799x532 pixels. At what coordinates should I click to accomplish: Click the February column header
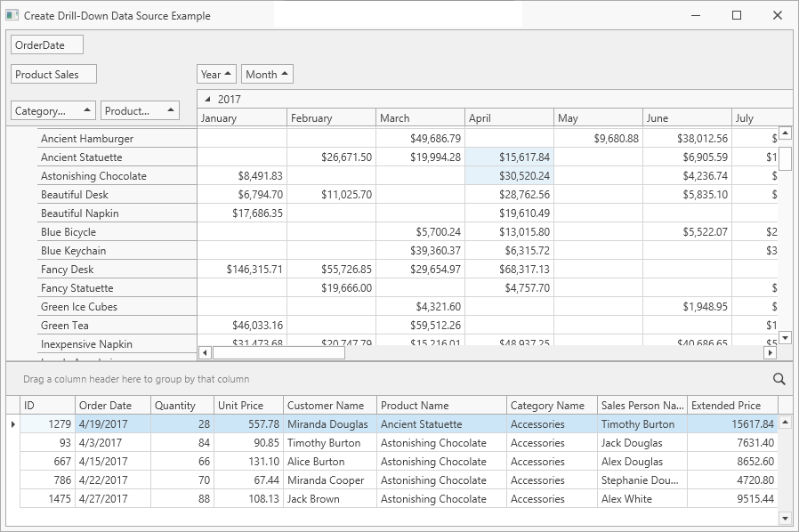[331, 117]
